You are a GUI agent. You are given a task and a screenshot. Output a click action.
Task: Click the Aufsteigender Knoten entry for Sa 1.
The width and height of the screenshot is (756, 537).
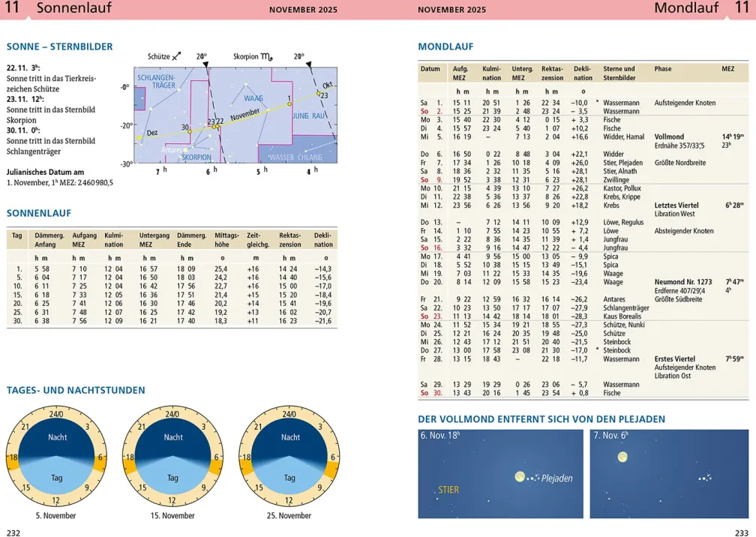[685, 103]
